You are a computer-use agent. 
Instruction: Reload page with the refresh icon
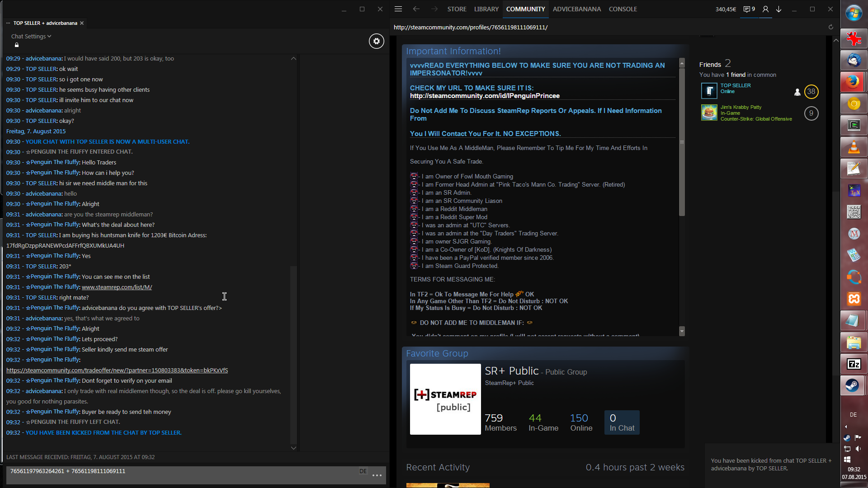click(830, 27)
